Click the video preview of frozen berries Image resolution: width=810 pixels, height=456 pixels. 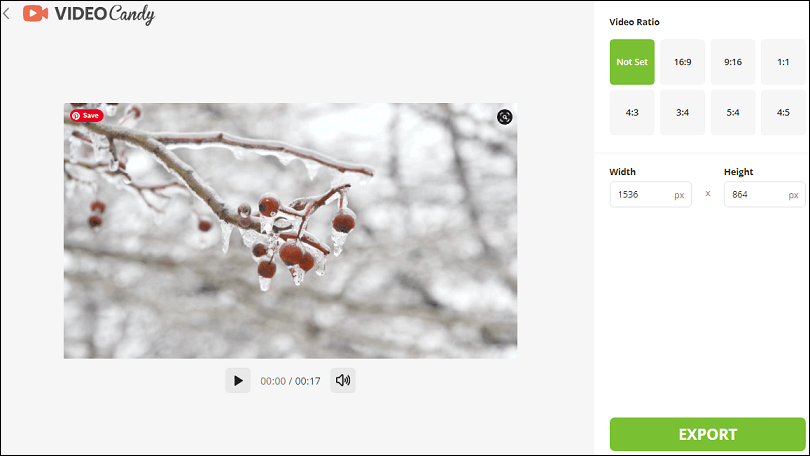click(x=290, y=231)
